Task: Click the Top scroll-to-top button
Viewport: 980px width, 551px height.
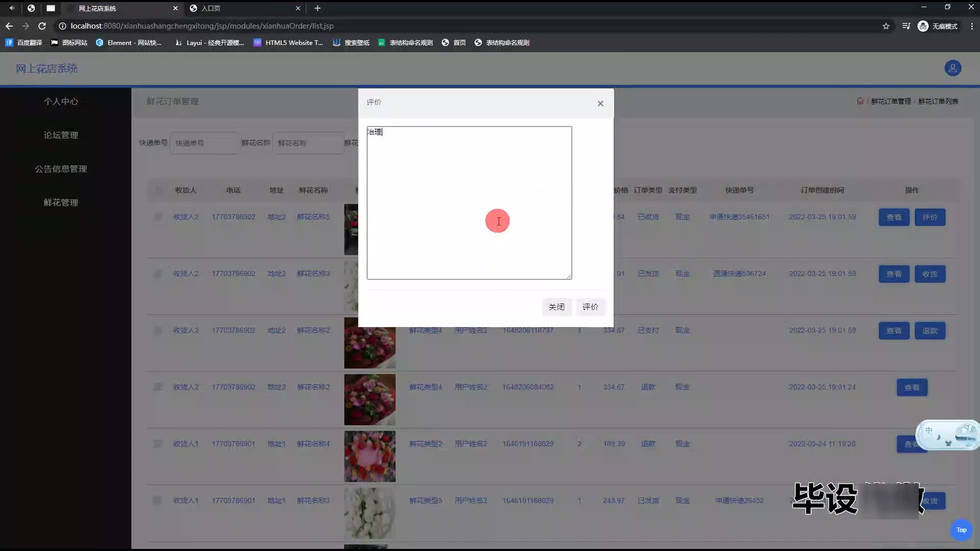Action: point(961,530)
